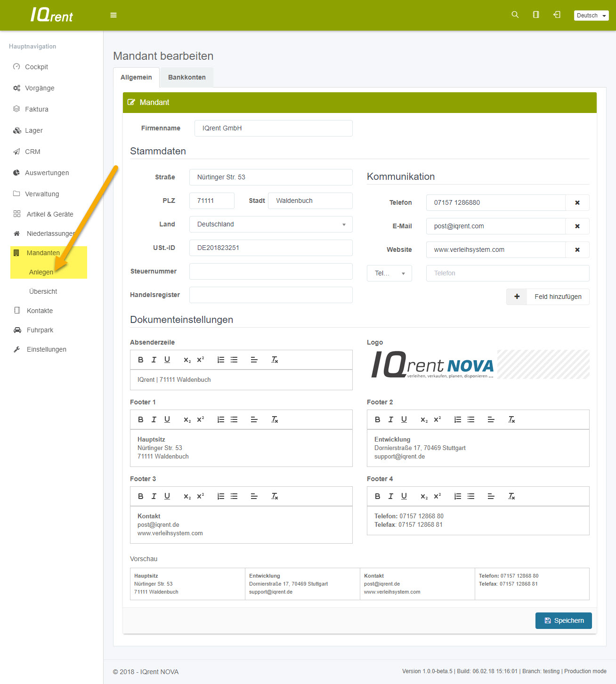Toggle sidebar with hamburger menu icon
Image resolution: width=616 pixels, height=684 pixels.
113,15
